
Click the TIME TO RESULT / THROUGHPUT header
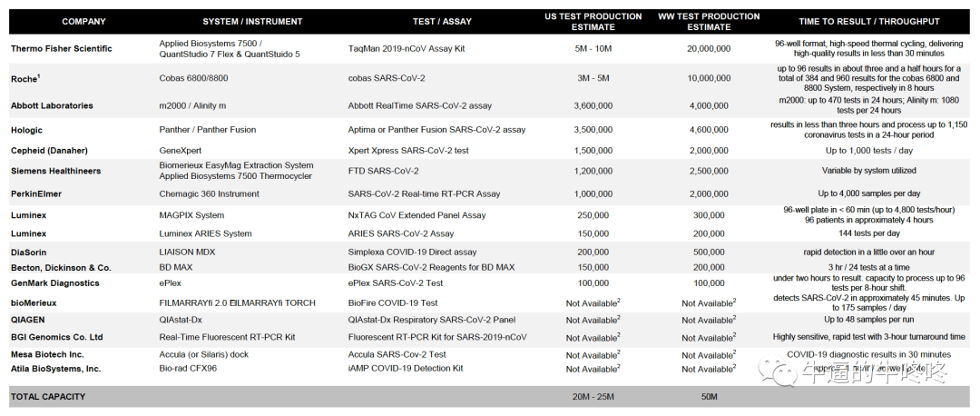[868, 21]
